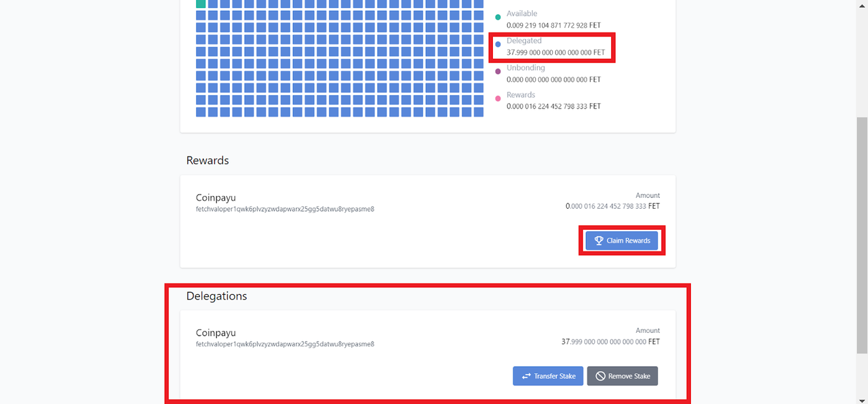Click the fetchvaloper address in the Delegations card

click(285, 344)
